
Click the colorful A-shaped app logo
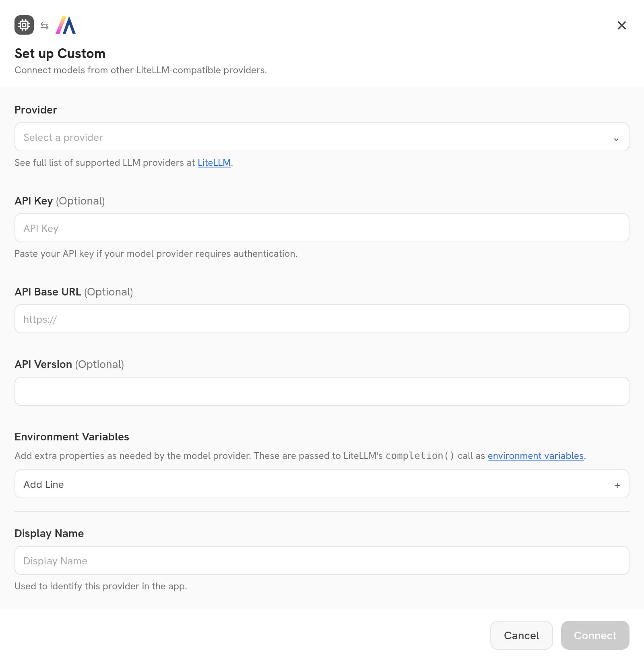(x=66, y=25)
